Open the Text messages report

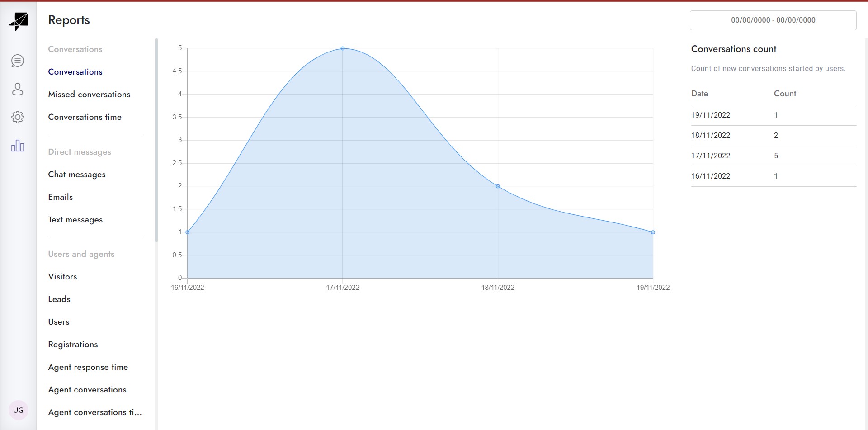point(75,220)
